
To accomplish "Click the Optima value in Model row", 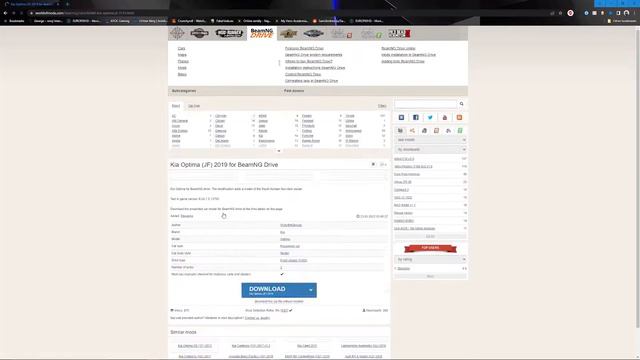I will click(285, 239).
